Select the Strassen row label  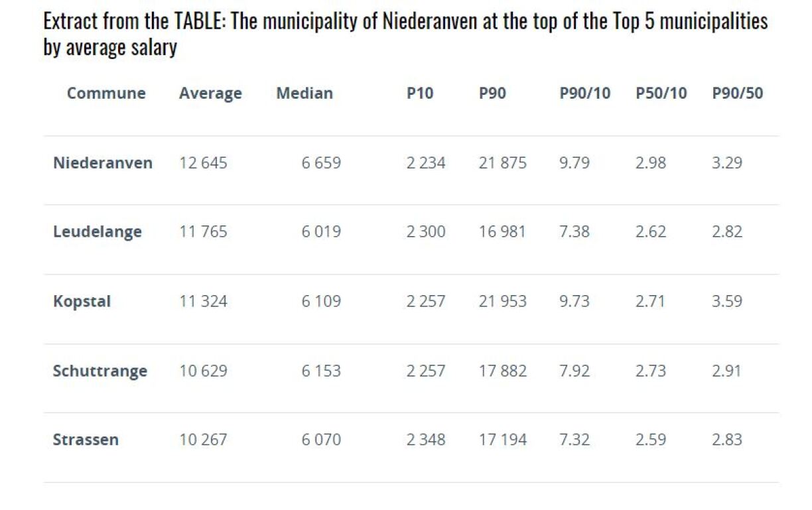(86, 440)
